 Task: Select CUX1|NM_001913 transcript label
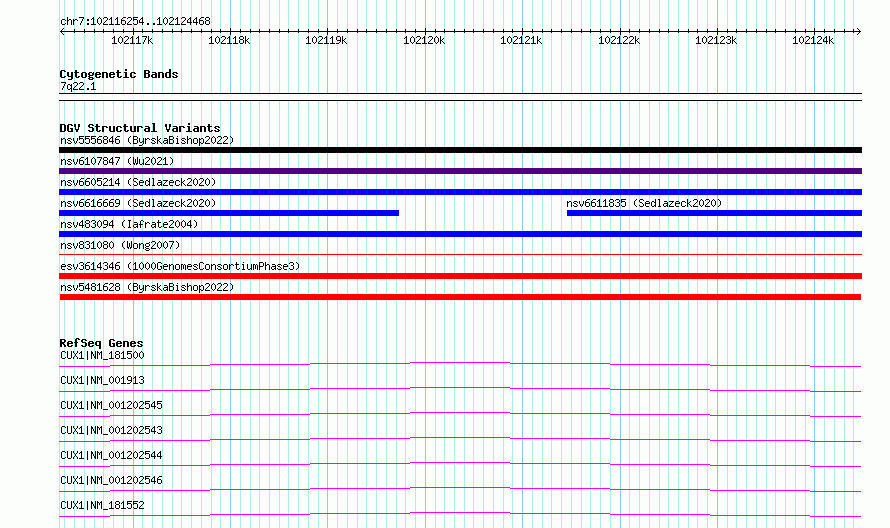pyautogui.click(x=102, y=380)
